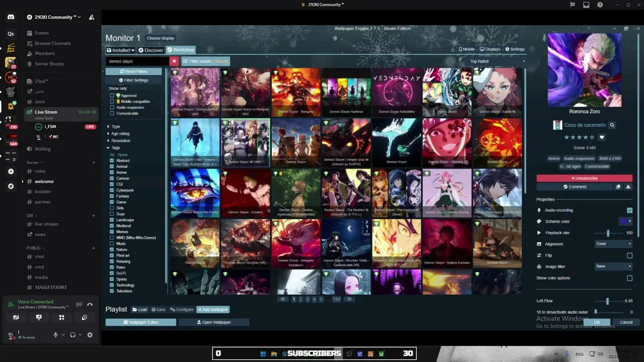Turn on camera in Discord voice panel
The image size is (644, 362).
click(16, 317)
